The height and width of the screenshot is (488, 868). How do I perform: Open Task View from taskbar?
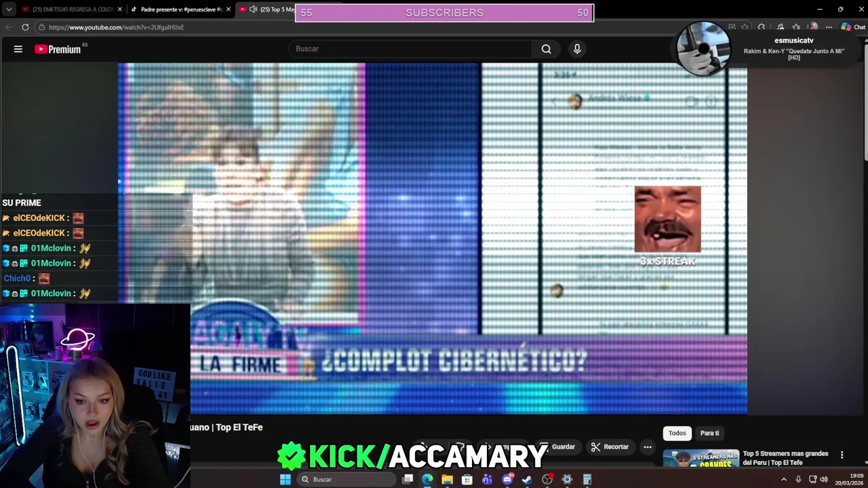[x=408, y=479]
